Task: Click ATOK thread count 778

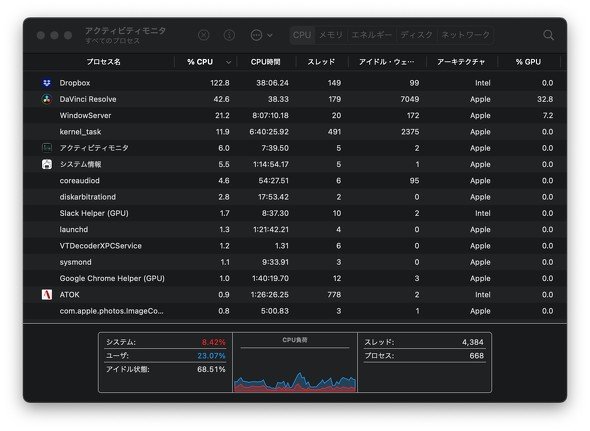Action: click(x=334, y=294)
